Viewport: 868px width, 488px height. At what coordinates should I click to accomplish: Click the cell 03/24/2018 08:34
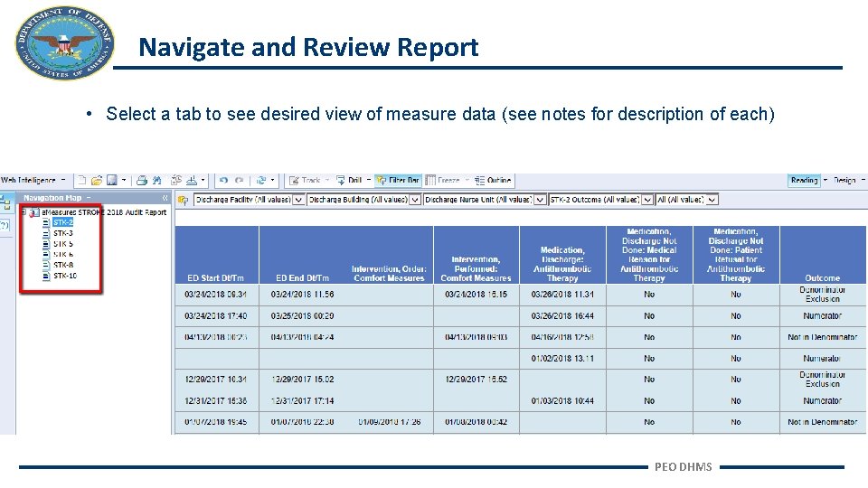[x=216, y=295]
